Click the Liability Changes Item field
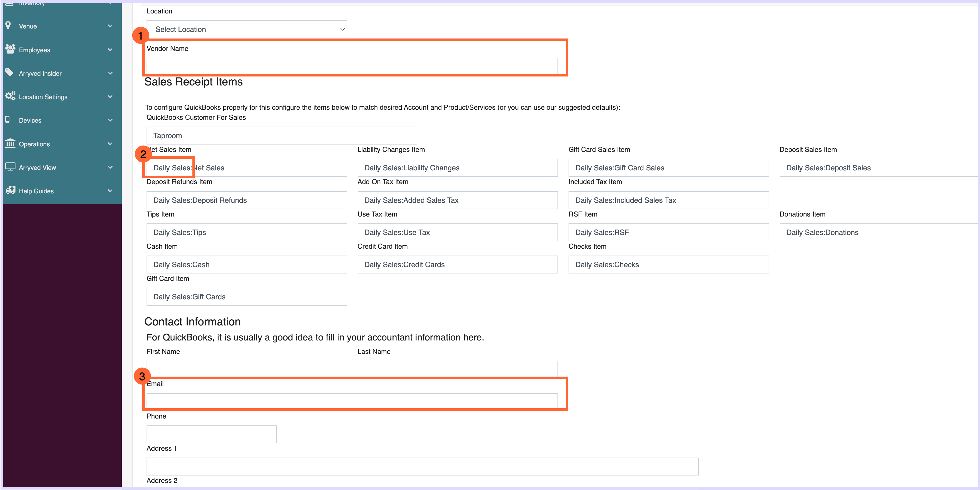Screen dimensions: 980x490 [x=458, y=168]
